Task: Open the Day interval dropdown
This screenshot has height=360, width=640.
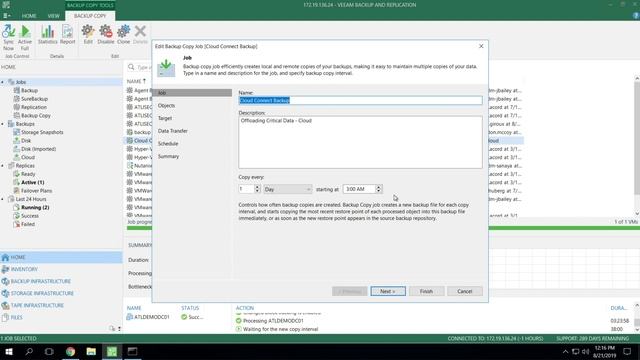Action: click(288, 189)
